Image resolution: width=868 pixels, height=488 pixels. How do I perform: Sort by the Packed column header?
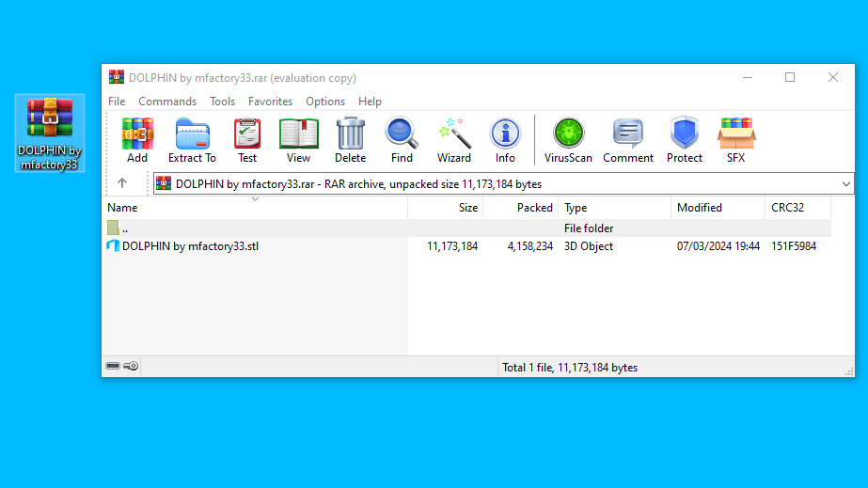[521, 208]
